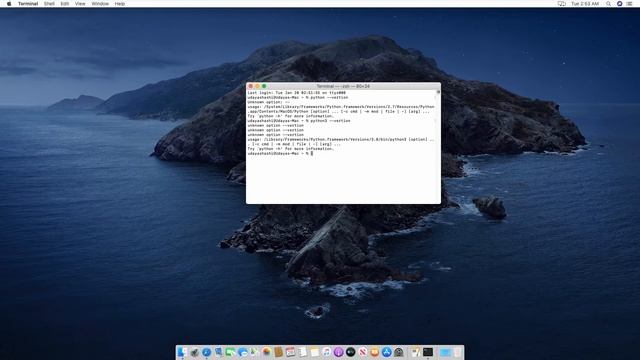The width and height of the screenshot is (640, 360).
Task: Click the first 'Try python -h' line
Action: pos(290,116)
